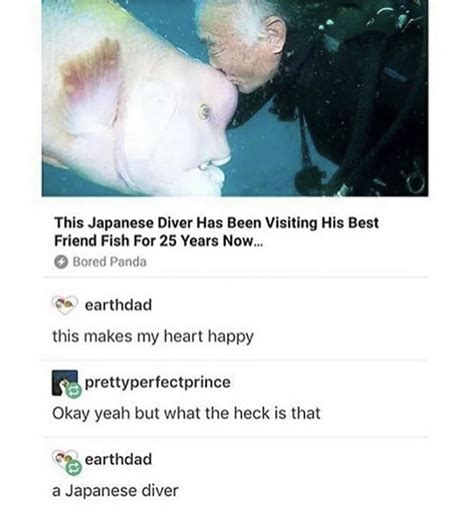Click the fish's mouth in the photo
This screenshot has height=511, width=474.
point(213,167)
